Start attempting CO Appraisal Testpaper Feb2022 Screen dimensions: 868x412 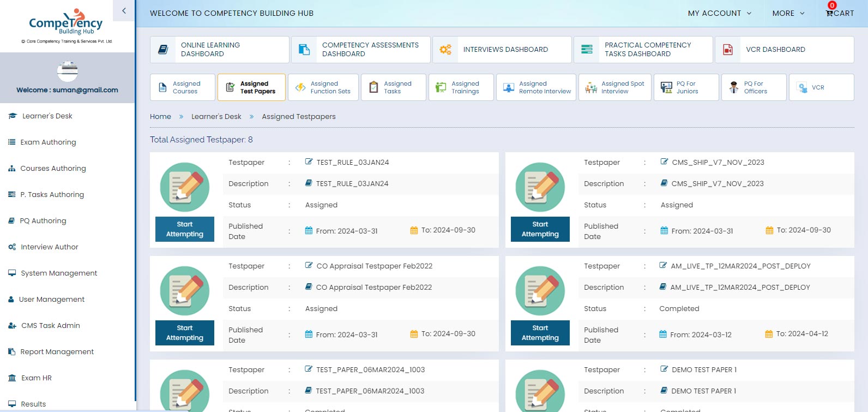[x=185, y=333]
